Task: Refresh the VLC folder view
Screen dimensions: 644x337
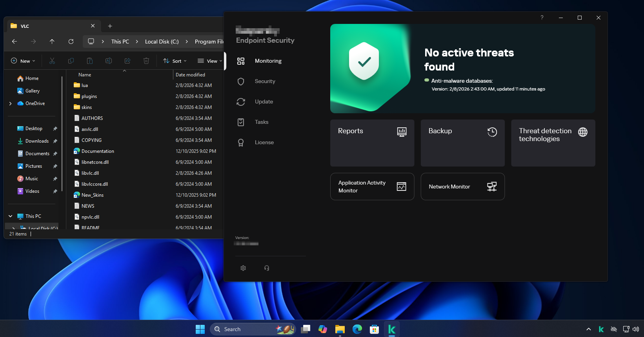Action: click(71, 42)
